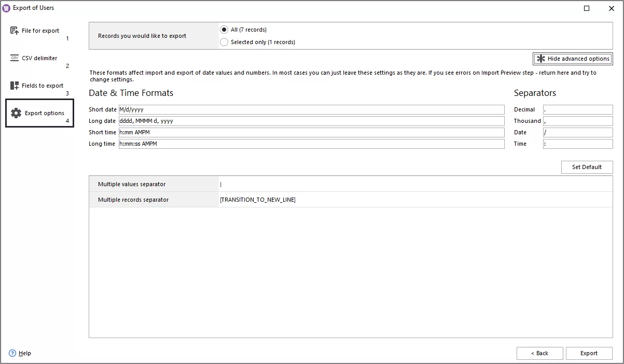The image size is (624, 364).
Task: Edit the Long time format field
Action: 311,144
